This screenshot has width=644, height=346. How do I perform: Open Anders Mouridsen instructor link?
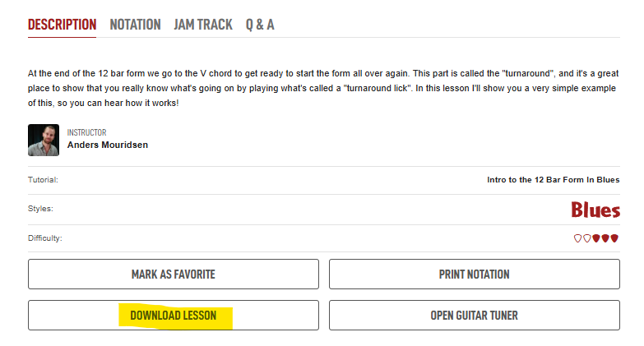[x=108, y=145]
